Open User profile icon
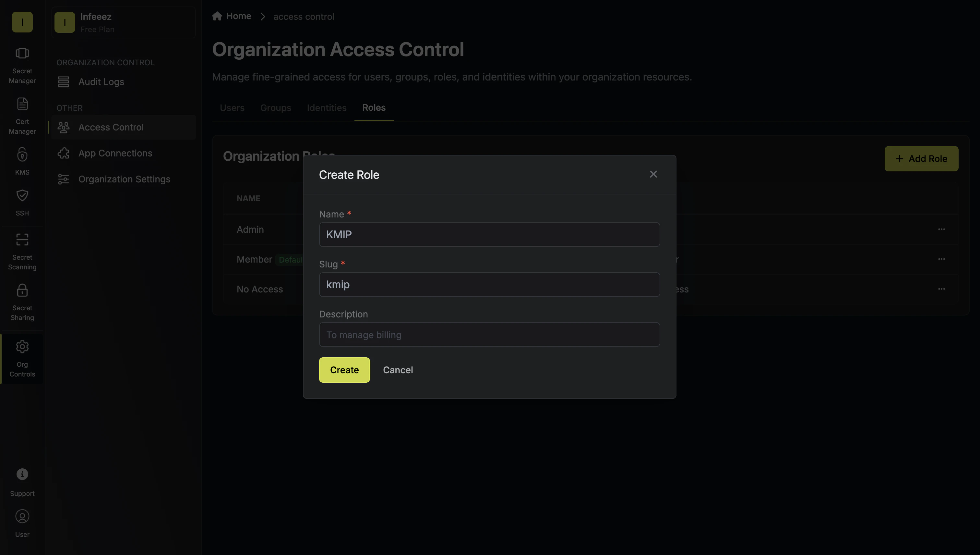This screenshot has width=980, height=555. [x=22, y=516]
